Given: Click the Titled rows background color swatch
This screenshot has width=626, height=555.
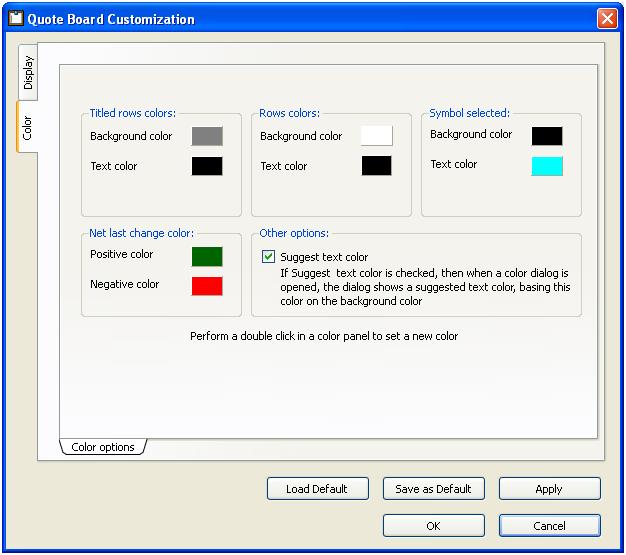Looking at the screenshot, I should [x=207, y=136].
